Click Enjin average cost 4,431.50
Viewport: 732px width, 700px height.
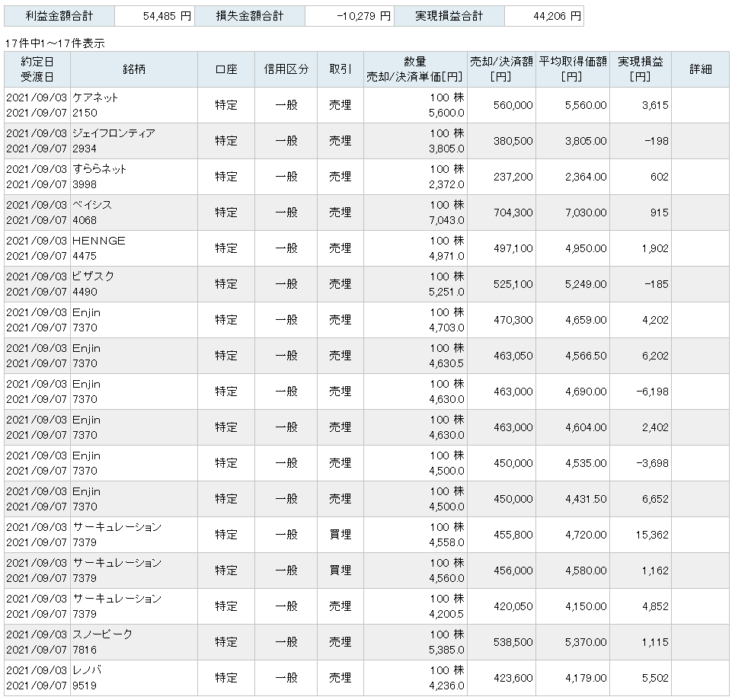click(x=586, y=499)
